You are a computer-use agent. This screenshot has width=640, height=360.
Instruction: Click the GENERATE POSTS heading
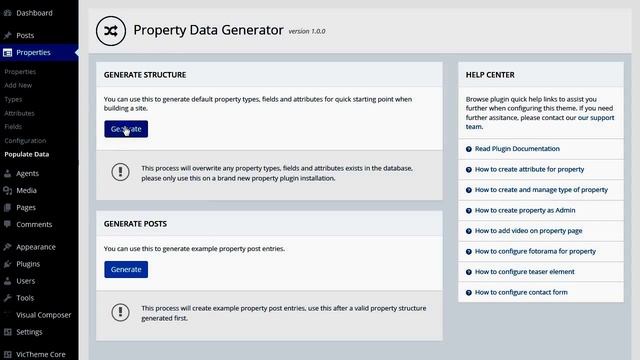[135, 224]
